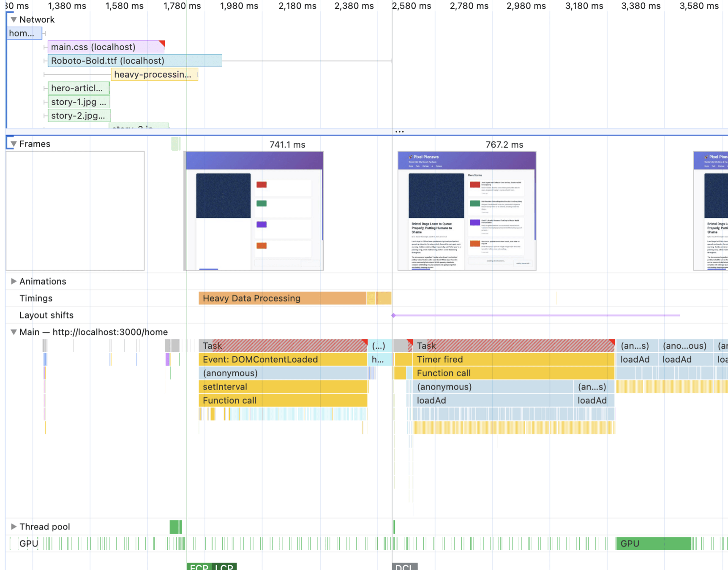Image resolution: width=728 pixels, height=570 pixels.
Task: Expand the Thread pool track
Action: point(14,527)
